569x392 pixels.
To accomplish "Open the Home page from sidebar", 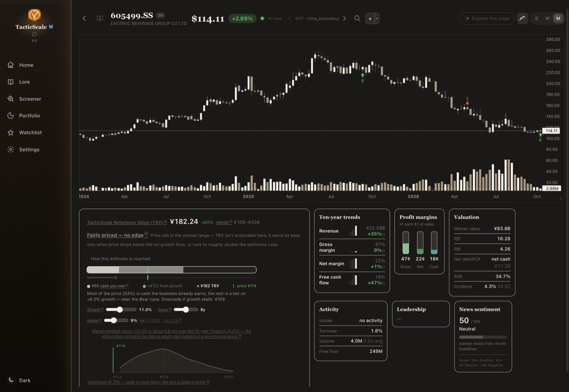I will coord(21,65).
